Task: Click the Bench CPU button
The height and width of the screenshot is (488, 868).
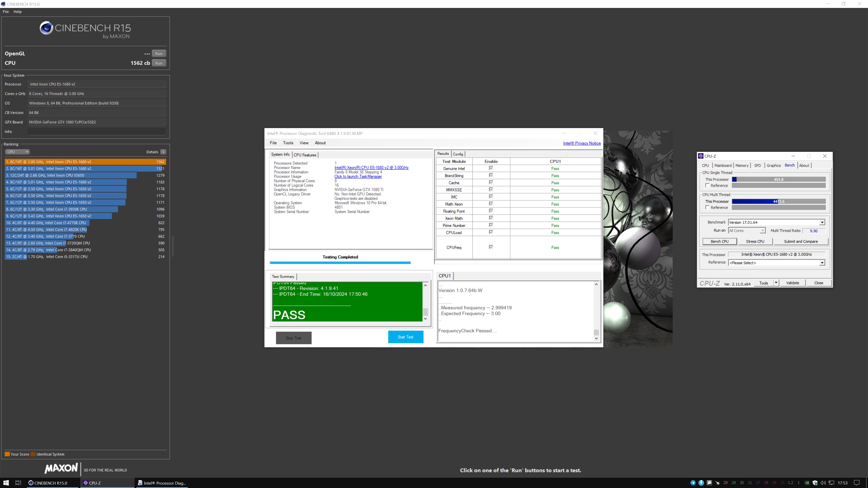Action: coord(720,242)
